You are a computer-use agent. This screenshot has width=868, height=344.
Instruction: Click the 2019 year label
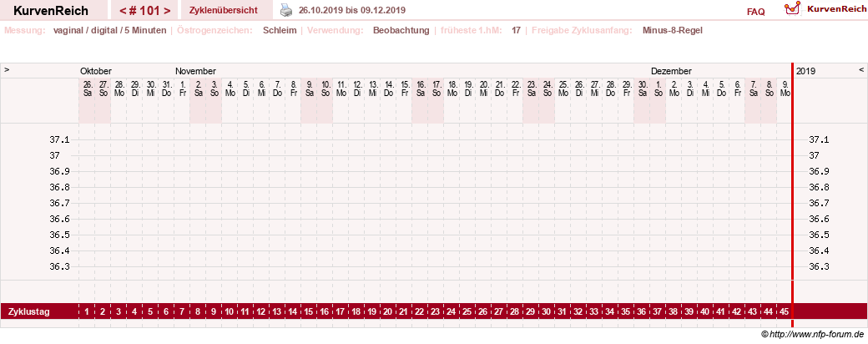pyautogui.click(x=805, y=71)
